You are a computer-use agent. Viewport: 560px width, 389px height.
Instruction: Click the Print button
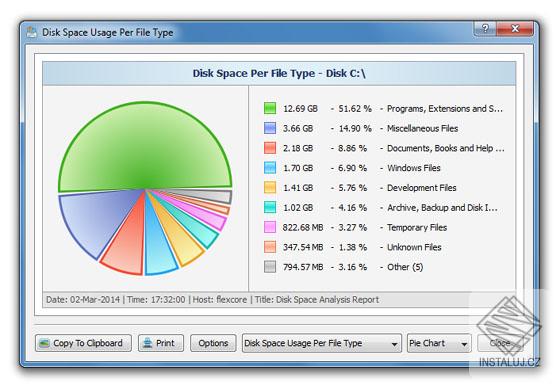point(161,343)
